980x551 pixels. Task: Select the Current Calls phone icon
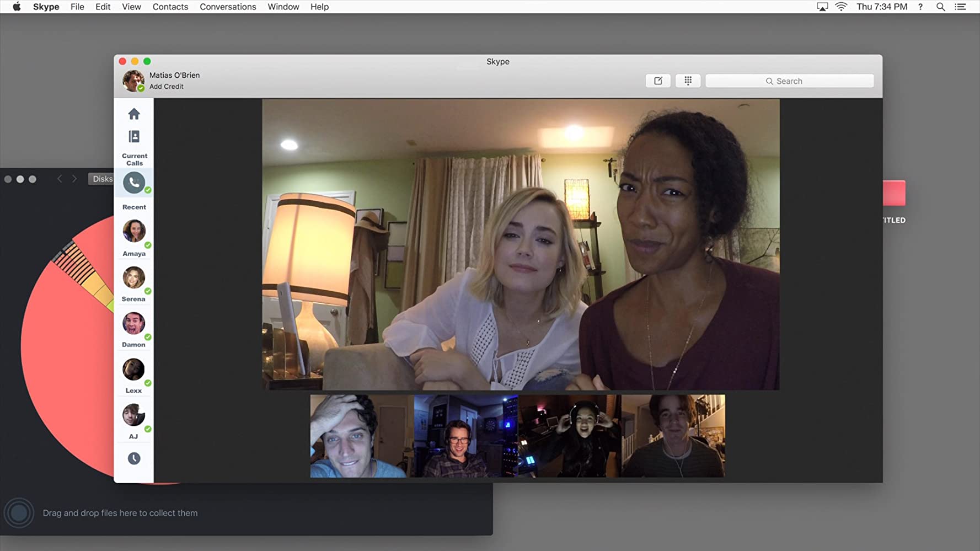(x=134, y=183)
